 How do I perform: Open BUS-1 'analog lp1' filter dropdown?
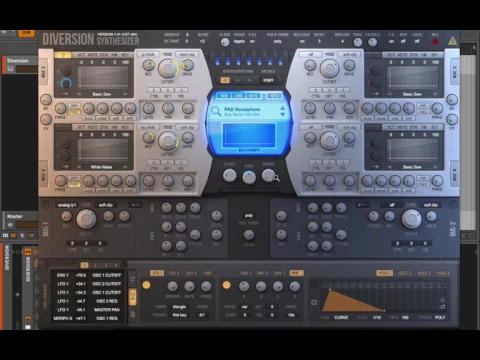tap(67, 205)
